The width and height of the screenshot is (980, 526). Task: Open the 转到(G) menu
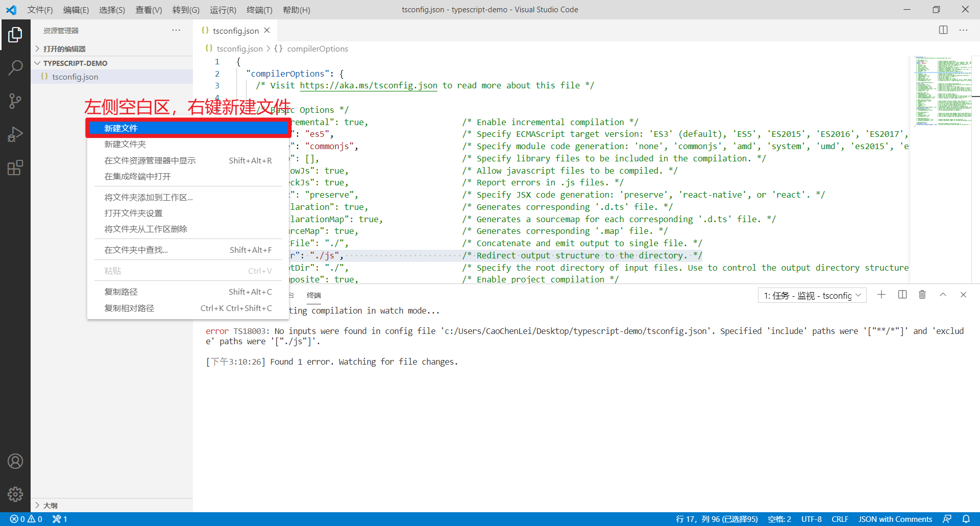[186, 10]
